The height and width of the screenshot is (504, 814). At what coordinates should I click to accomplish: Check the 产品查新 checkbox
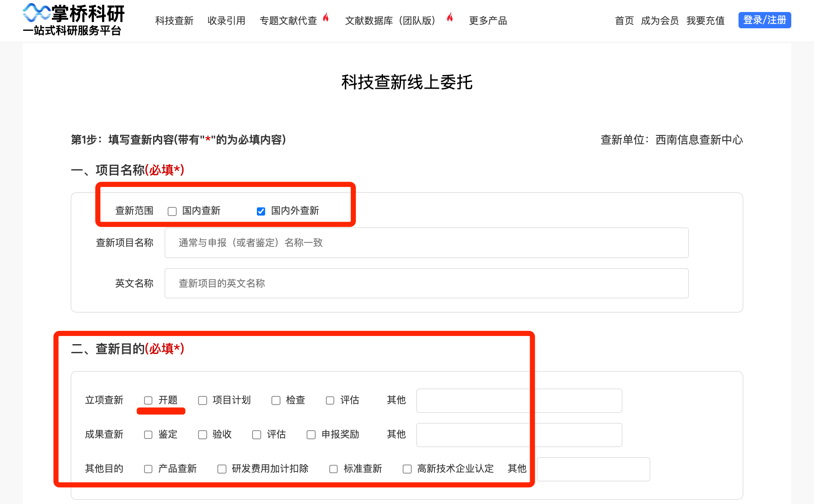click(148, 469)
